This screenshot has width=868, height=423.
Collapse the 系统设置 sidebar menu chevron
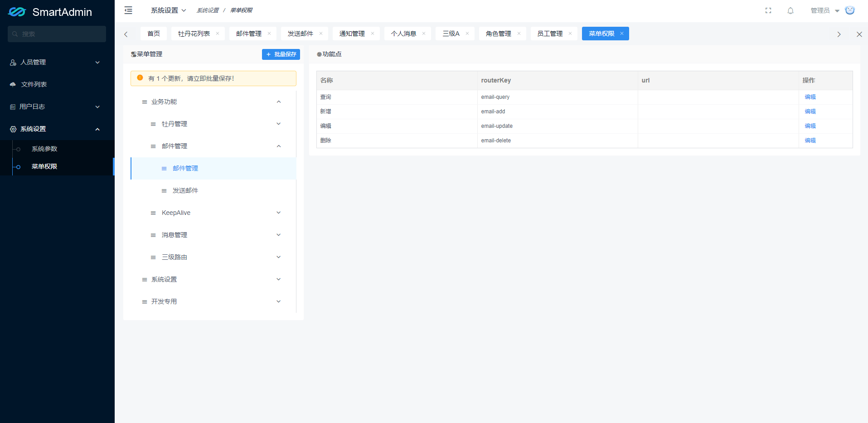click(97, 129)
